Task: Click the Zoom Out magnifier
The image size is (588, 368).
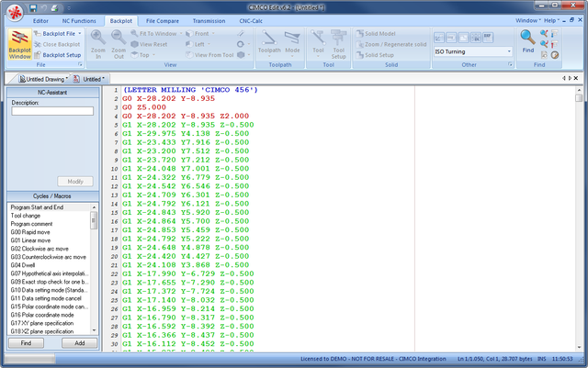Action: pos(119,44)
